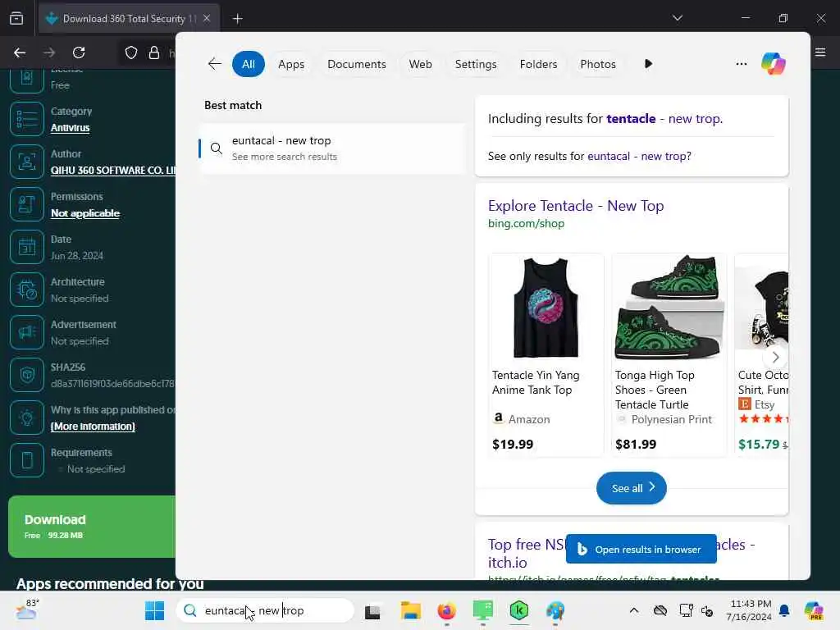Go back in the search panel
840x630 pixels.
pos(214,64)
